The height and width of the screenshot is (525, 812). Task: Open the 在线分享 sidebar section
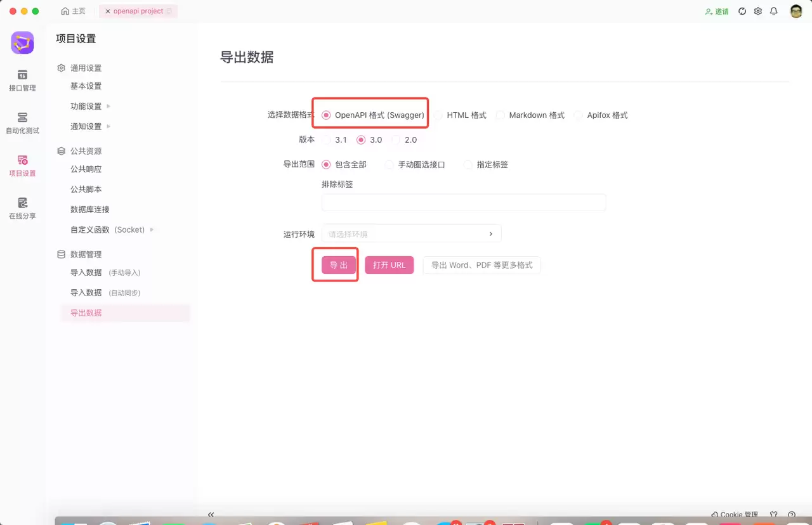22,208
